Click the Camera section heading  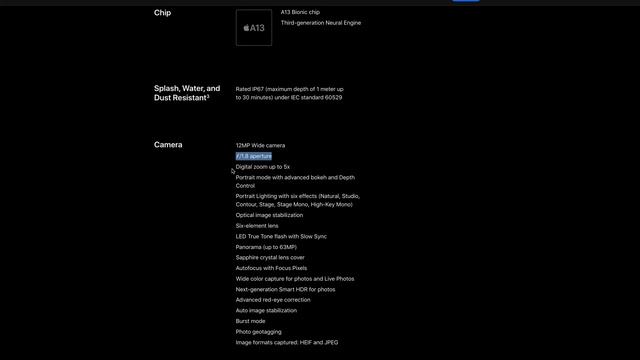tap(168, 144)
